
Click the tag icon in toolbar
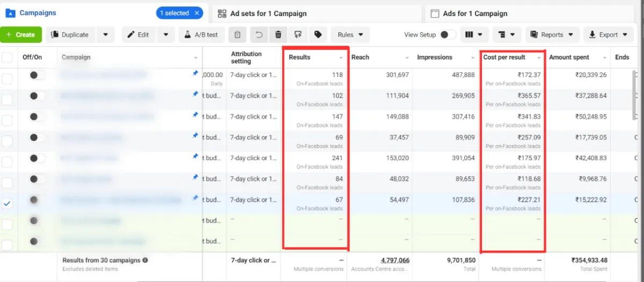pos(318,35)
